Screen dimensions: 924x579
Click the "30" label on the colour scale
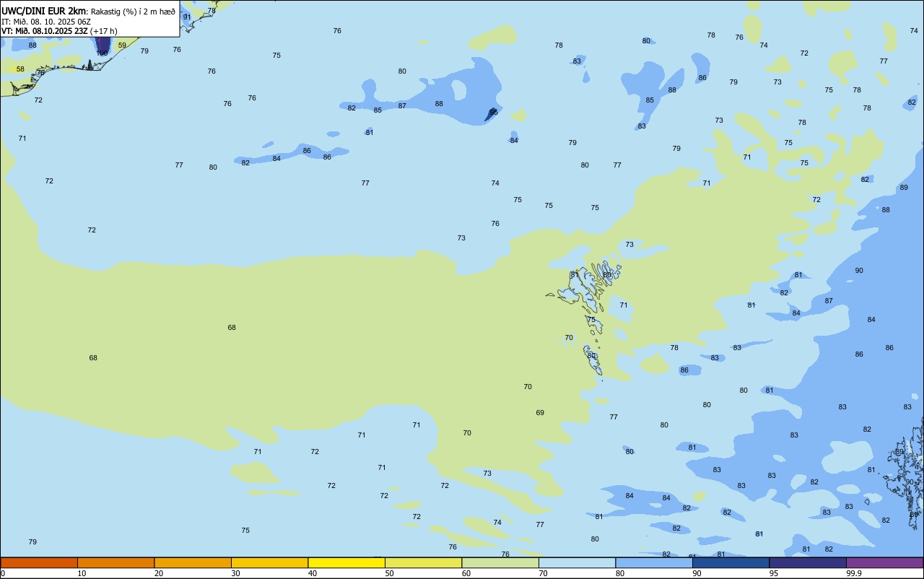235,573
